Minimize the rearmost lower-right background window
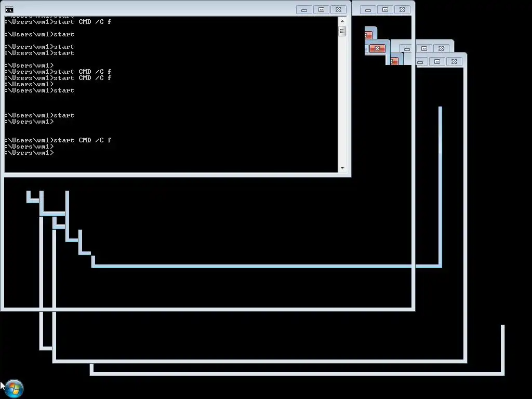This screenshot has width=532, height=399. click(x=420, y=62)
